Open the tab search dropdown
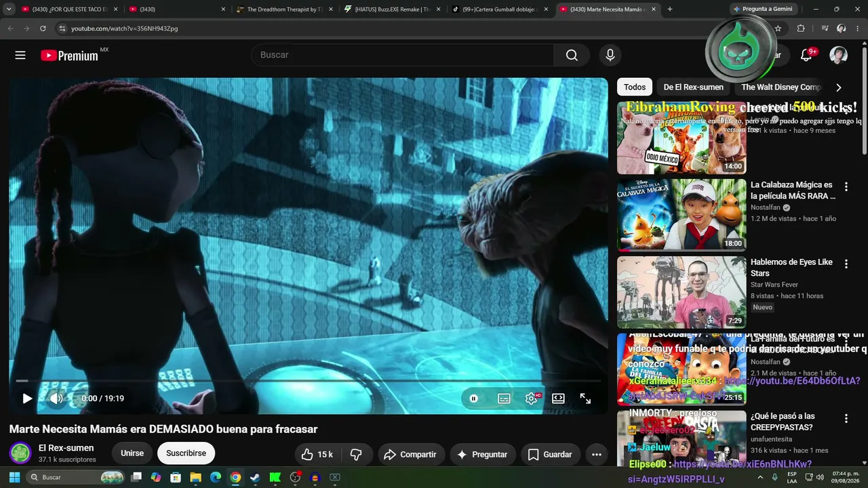 coord(9,9)
